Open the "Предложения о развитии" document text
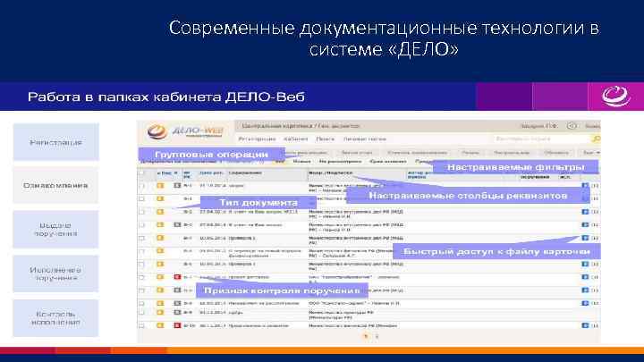 (x=258, y=325)
